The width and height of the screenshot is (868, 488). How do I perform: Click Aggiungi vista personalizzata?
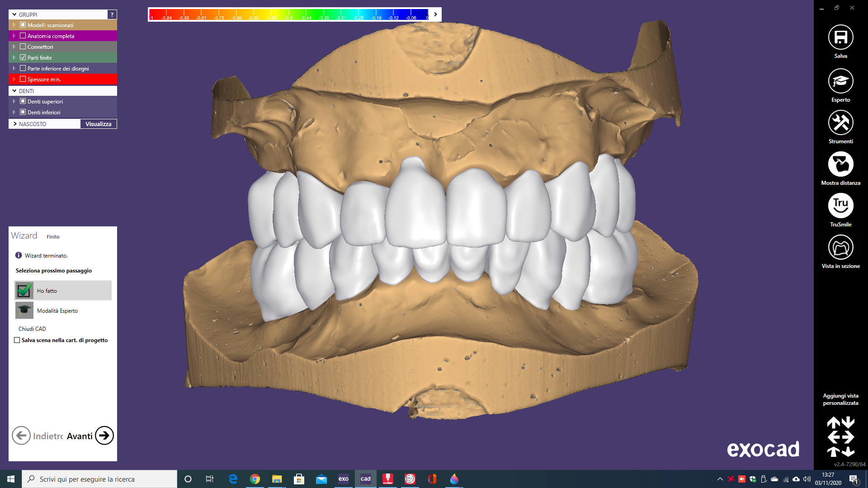(x=840, y=399)
